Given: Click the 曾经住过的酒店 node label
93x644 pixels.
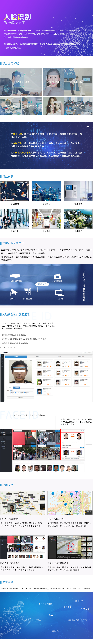Looking at the screenshot, I should pos(34,620).
